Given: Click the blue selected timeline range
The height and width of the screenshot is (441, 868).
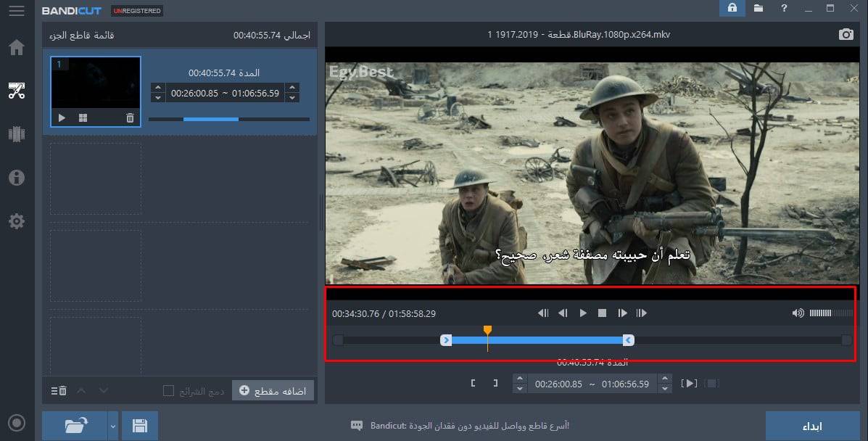Looking at the screenshot, I should pos(537,340).
